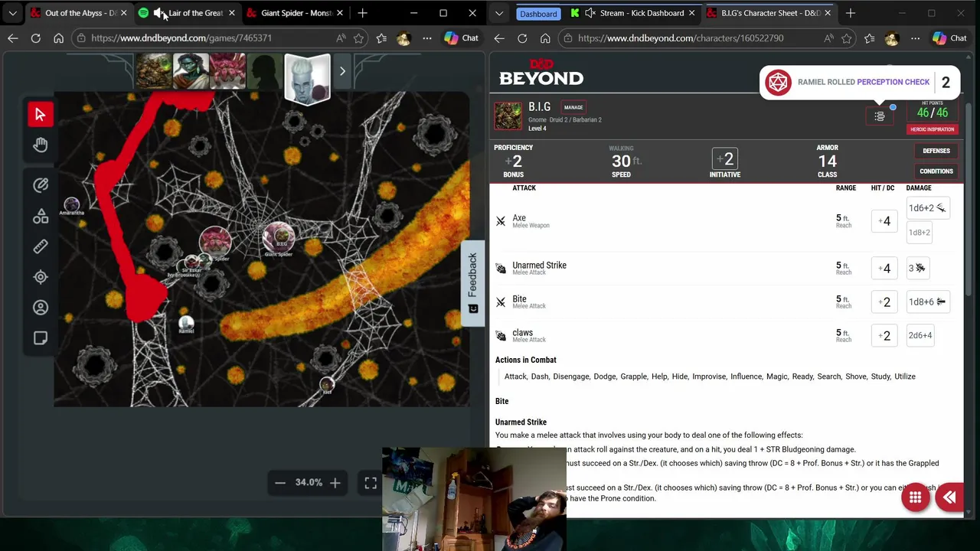The image size is (980, 551).
Task: Select the hand pan tool
Action: click(40, 145)
